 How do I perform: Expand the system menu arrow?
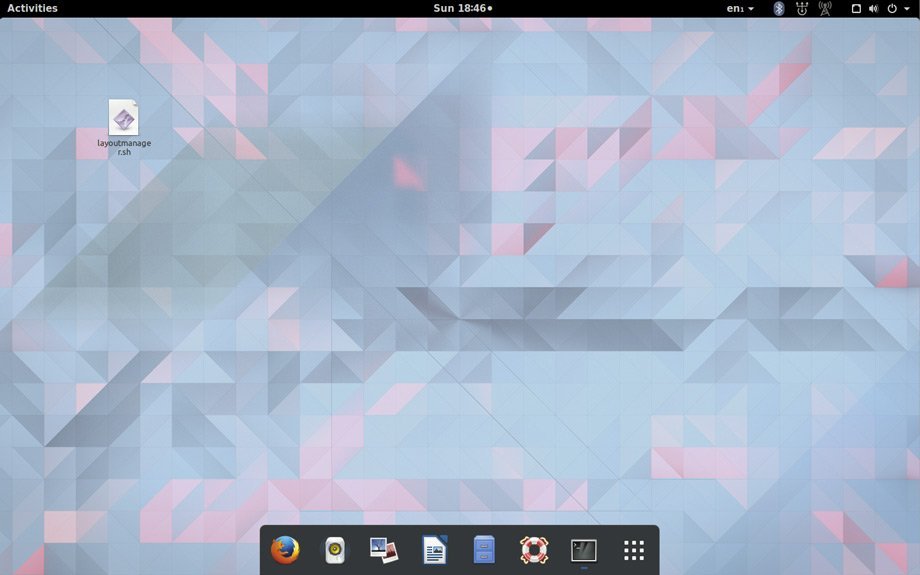(907, 8)
